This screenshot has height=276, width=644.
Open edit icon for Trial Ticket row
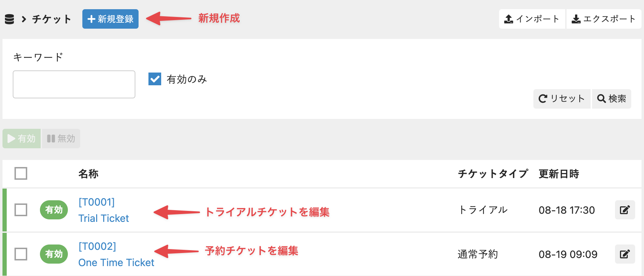pyautogui.click(x=625, y=210)
